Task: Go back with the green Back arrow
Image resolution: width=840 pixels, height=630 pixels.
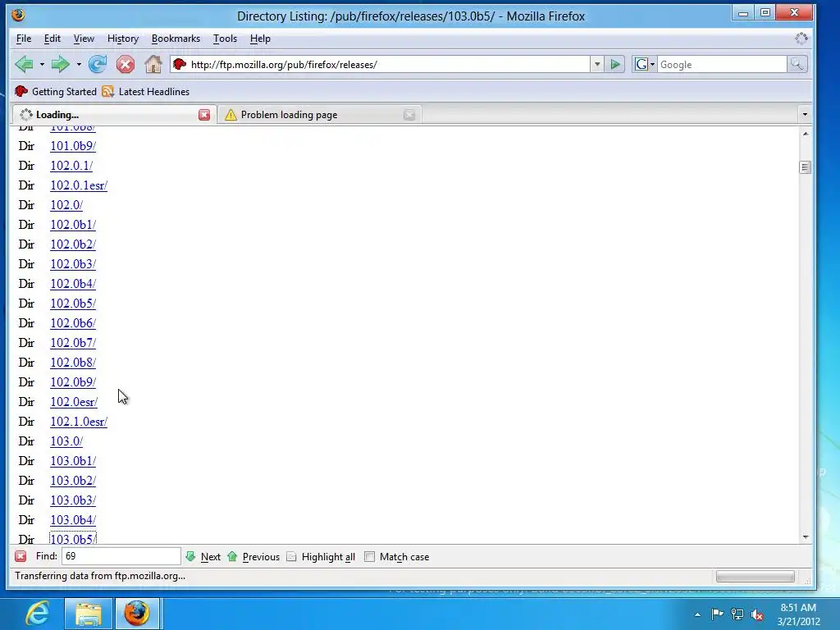Action: coord(24,65)
